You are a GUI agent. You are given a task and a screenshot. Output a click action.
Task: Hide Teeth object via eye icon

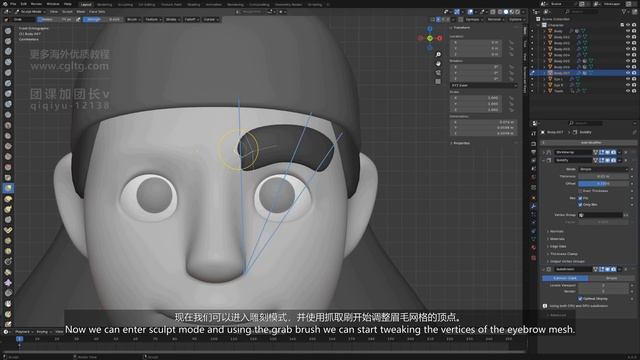(628, 91)
